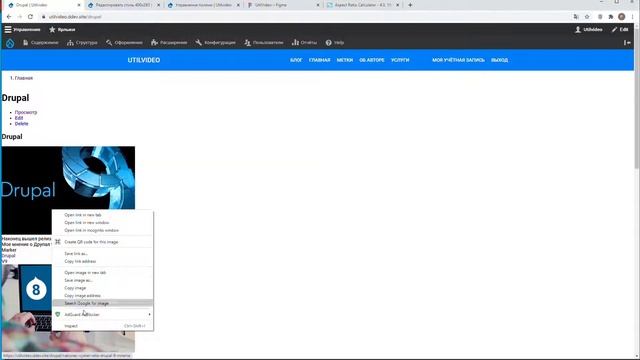Click the browser Back arrow

click(x=9, y=17)
